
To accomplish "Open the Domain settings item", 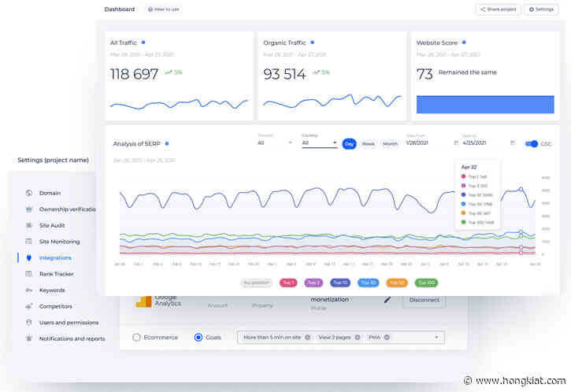I will [x=50, y=193].
